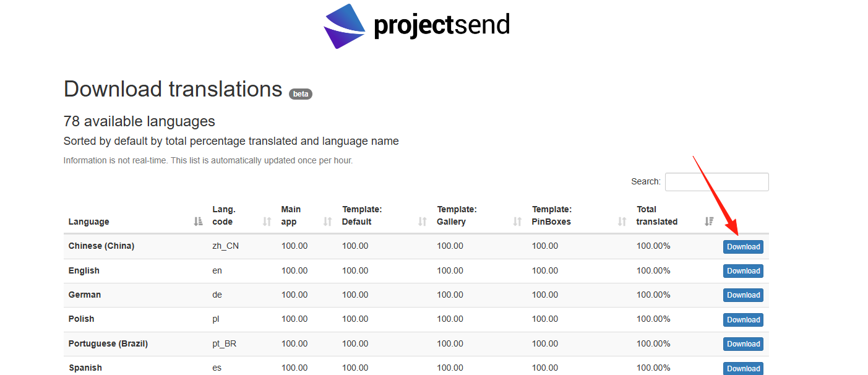
Task: Click sort arrows on Main app column
Action: [x=328, y=222]
